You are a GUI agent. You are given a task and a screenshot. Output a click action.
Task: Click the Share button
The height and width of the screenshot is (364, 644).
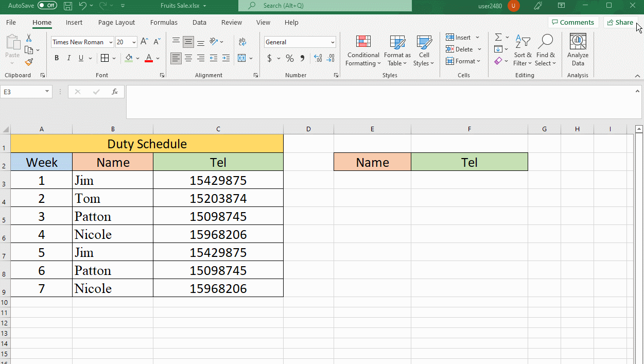tap(620, 22)
